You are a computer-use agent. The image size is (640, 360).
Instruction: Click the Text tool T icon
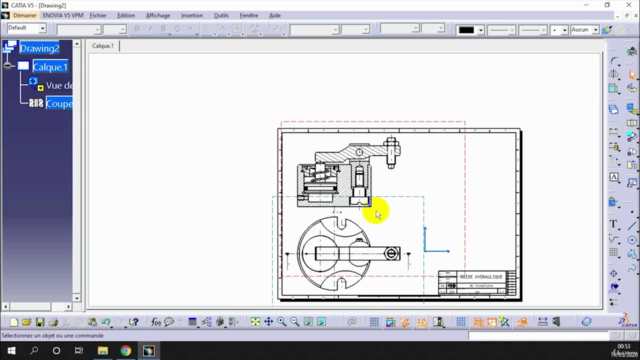(x=613, y=224)
